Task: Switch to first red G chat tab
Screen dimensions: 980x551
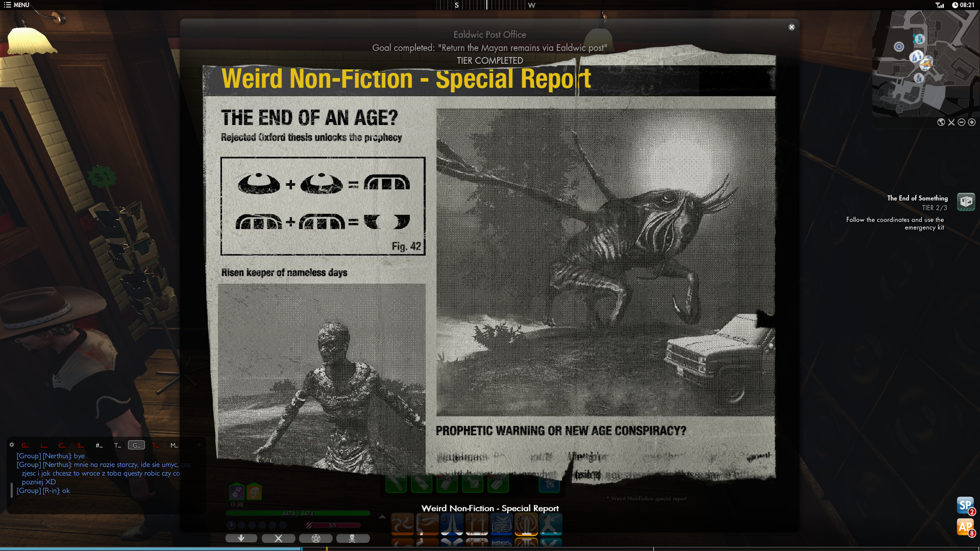Action: point(26,445)
